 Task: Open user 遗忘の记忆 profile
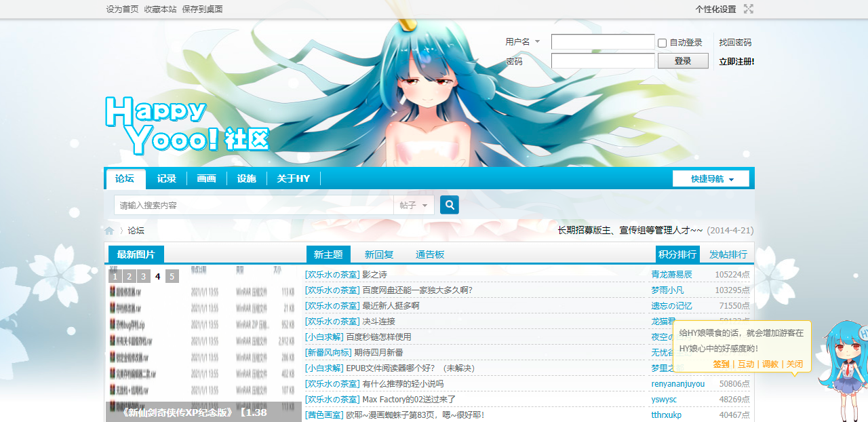click(672, 306)
